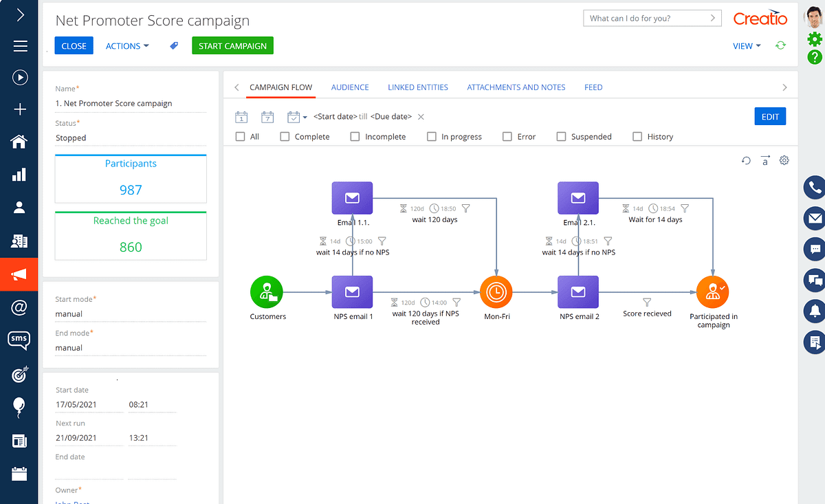Click the undo arrow above the flow diagram

click(746, 160)
